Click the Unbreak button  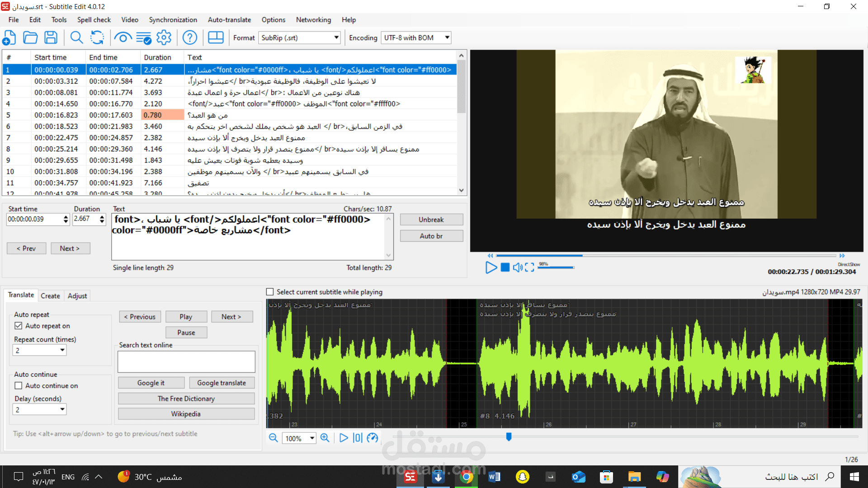point(431,220)
